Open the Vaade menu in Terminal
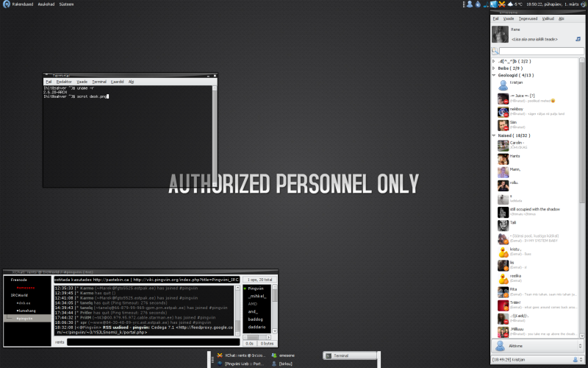The image size is (588, 368). [x=82, y=82]
